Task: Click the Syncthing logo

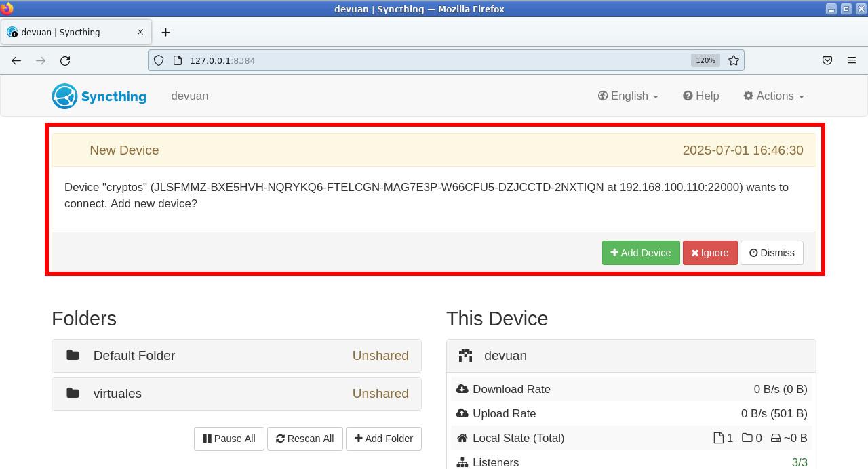Action: click(x=64, y=96)
